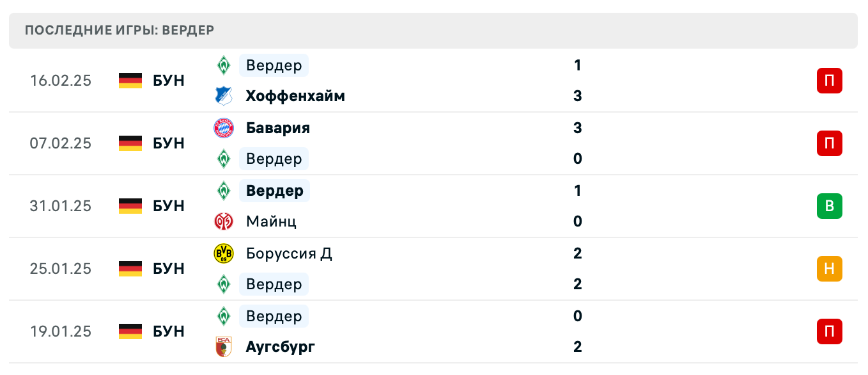This screenshot has width=868, height=375.
Task: Select the German flag beside 25.01.25
Action: pyautogui.click(x=128, y=269)
